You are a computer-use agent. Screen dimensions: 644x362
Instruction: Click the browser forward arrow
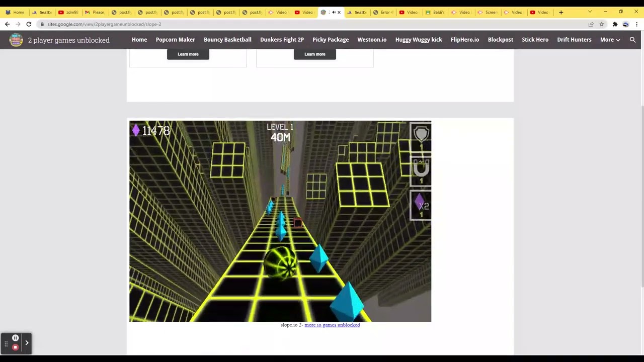point(18,24)
